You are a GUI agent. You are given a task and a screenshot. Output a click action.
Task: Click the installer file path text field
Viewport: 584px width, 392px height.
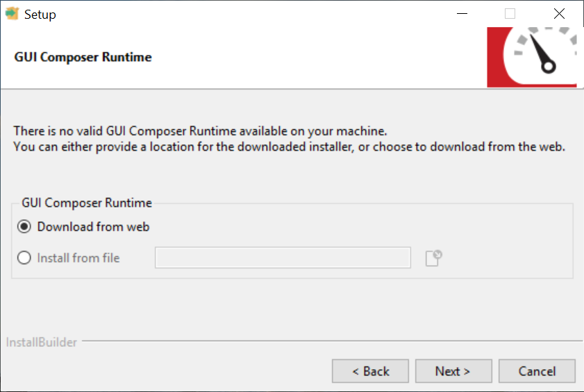pyautogui.click(x=283, y=258)
